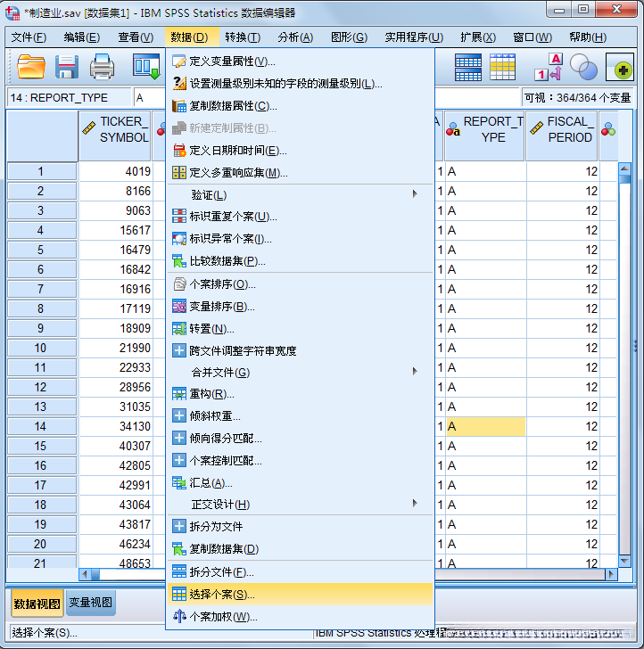Click the Recall recent dialogs icon

pyautogui.click(x=146, y=67)
